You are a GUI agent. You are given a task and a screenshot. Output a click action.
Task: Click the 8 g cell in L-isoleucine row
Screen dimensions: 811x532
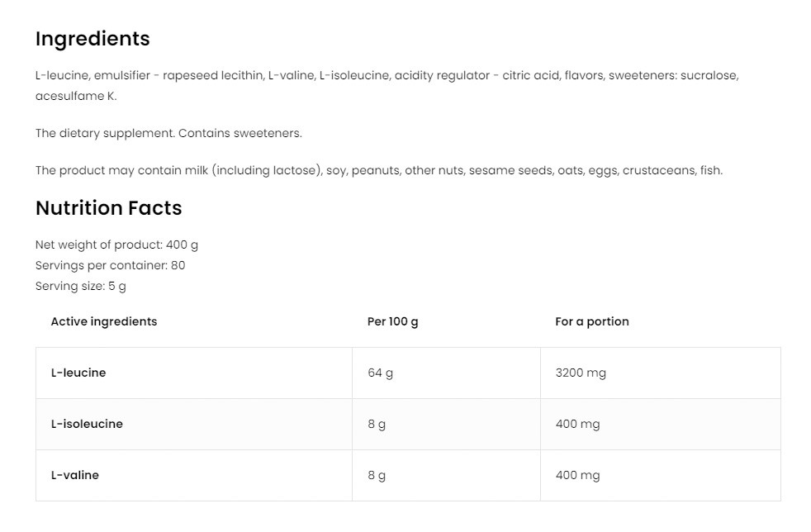point(377,424)
